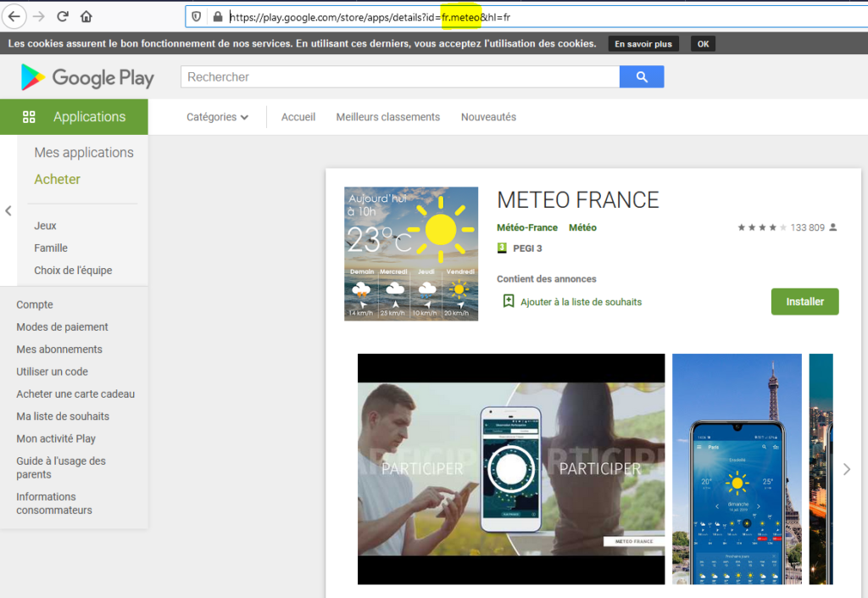This screenshot has height=598, width=868.
Task: Open Informations consommateurs link
Action: click(x=54, y=503)
